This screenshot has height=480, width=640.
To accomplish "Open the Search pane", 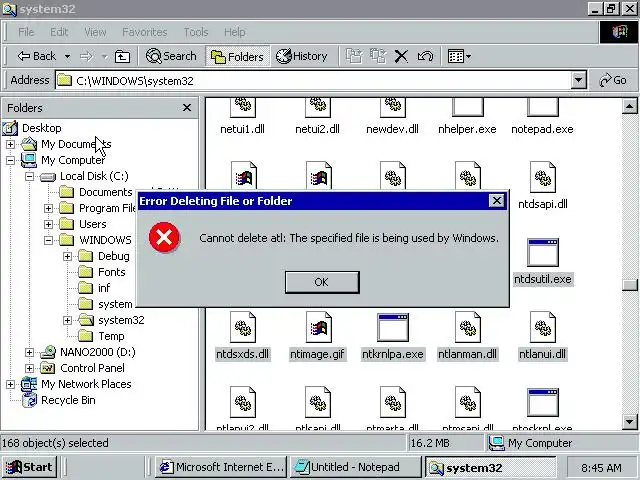I will 171,56.
